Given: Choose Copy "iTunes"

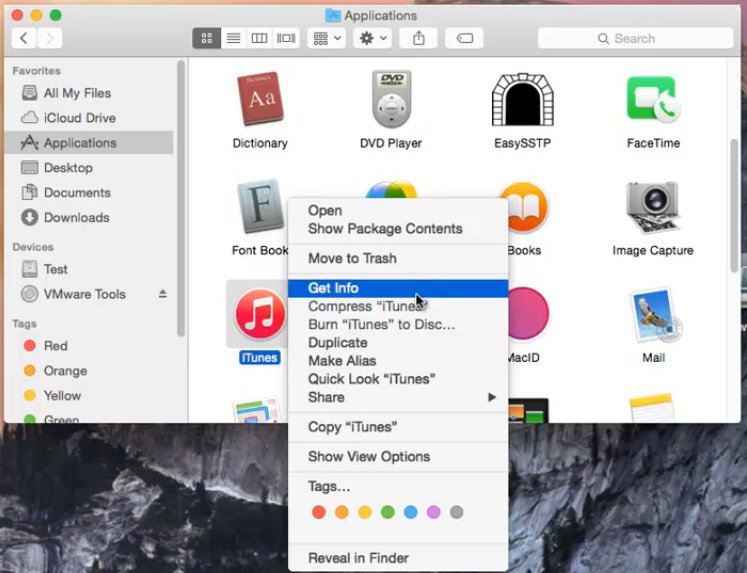Looking at the screenshot, I should (x=398, y=427).
